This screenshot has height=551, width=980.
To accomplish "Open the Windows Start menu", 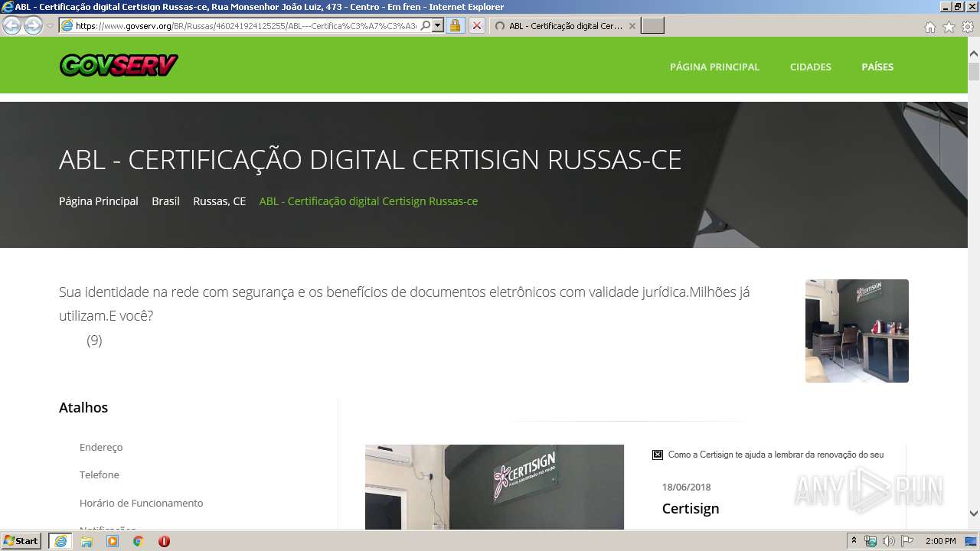I will pyautogui.click(x=21, y=540).
